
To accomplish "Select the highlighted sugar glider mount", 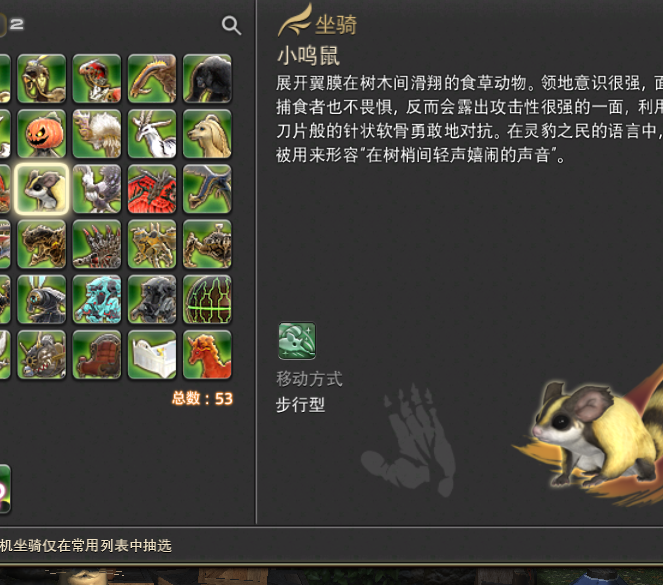I will pos(42,189).
